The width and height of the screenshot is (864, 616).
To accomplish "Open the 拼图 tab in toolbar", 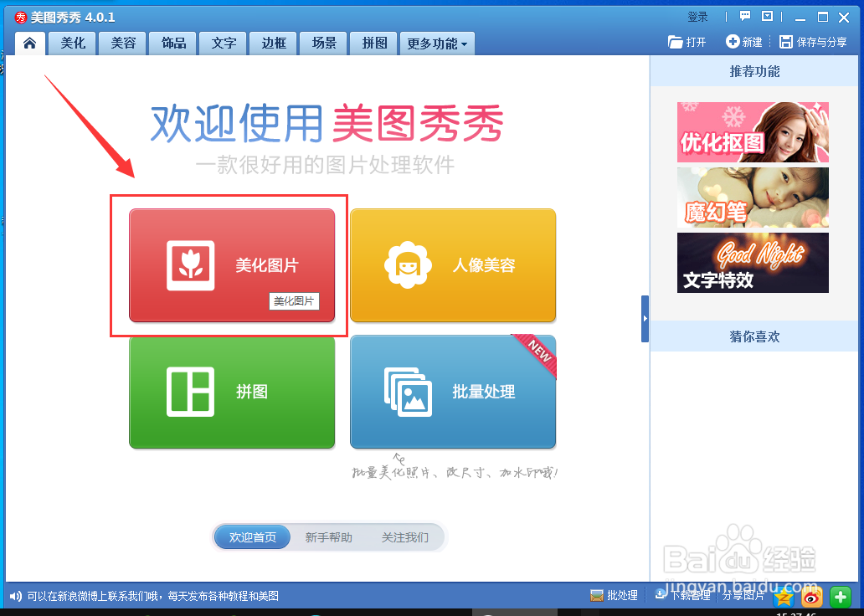I will point(374,43).
